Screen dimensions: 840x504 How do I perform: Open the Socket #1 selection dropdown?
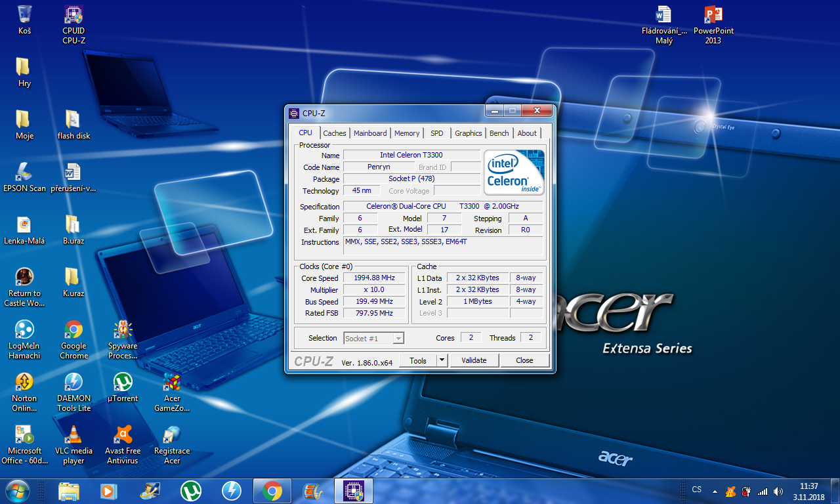point(374,339)
